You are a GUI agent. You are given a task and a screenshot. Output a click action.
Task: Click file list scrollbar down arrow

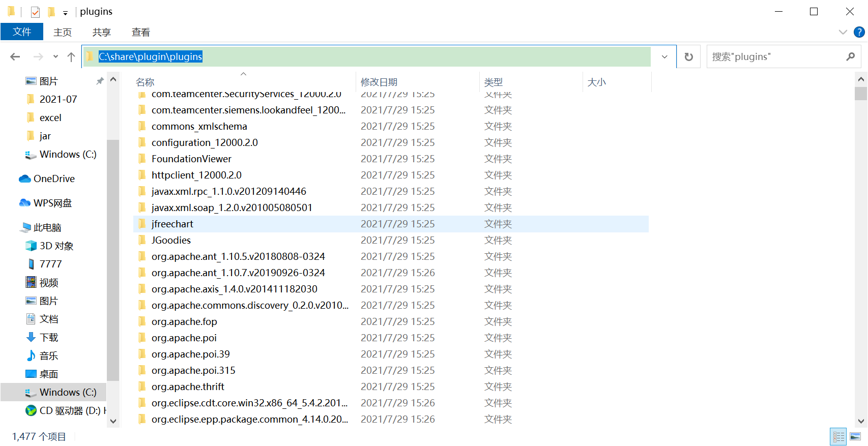pyautogui.click(x=861, y=421)
